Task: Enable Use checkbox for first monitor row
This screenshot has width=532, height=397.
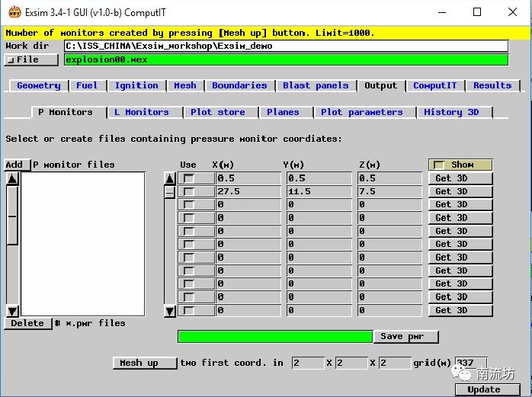Action: coord(188,178)
